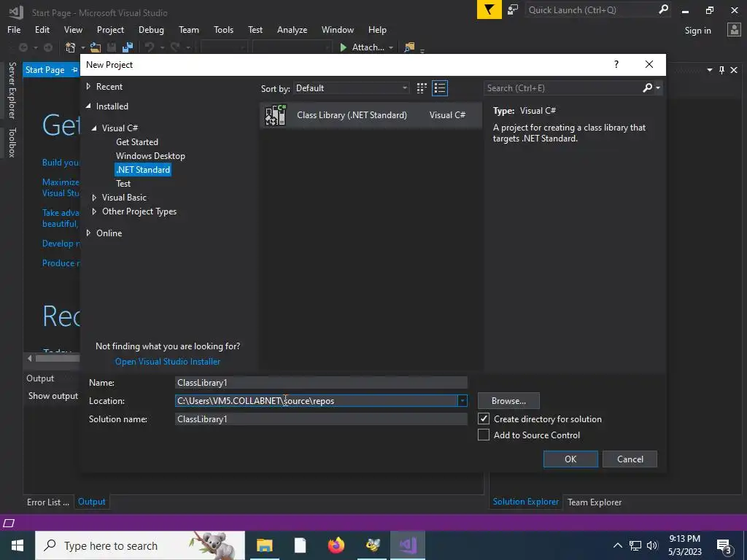Open the Toolbox side tab
This screenshot has height=560, width=747.
click(x=12, y=142)
